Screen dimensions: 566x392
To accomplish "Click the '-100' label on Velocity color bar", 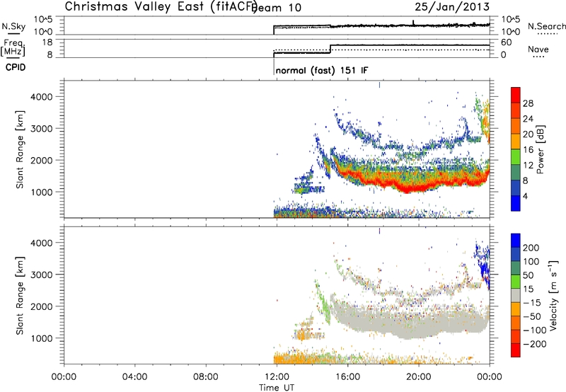I will (x=535, y=330).
